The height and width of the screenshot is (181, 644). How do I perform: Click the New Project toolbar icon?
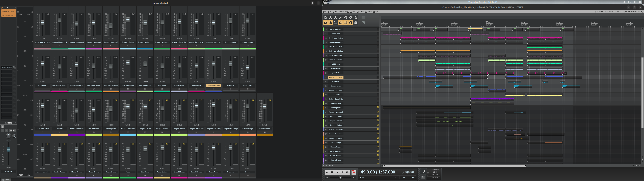(325, 17)
